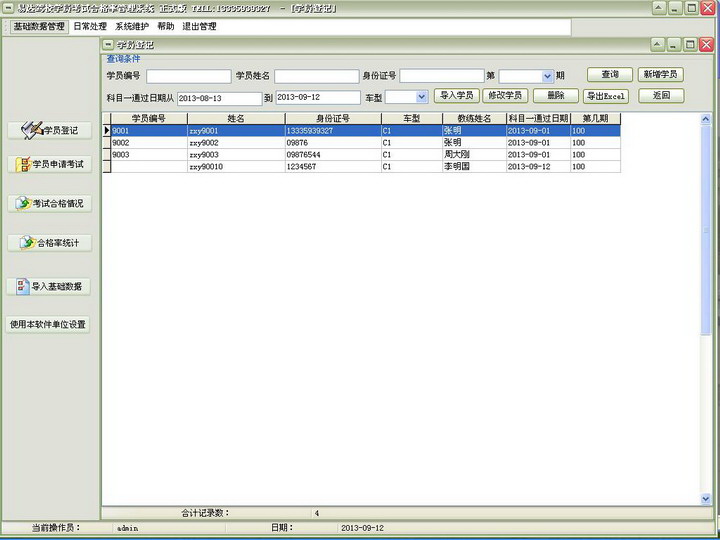This screenshot has height=540, width=720.
Task: Click coach name cell 李明国
Action: (x=474, y=167)
